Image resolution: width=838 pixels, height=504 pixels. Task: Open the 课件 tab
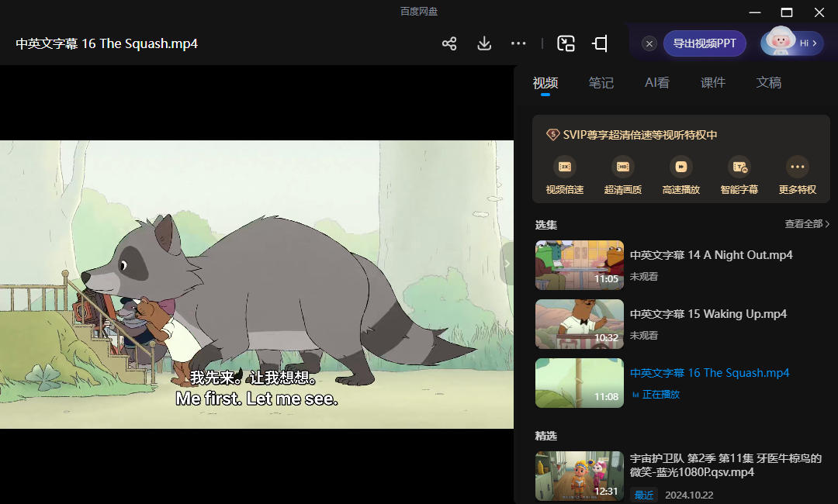point(713,83)
